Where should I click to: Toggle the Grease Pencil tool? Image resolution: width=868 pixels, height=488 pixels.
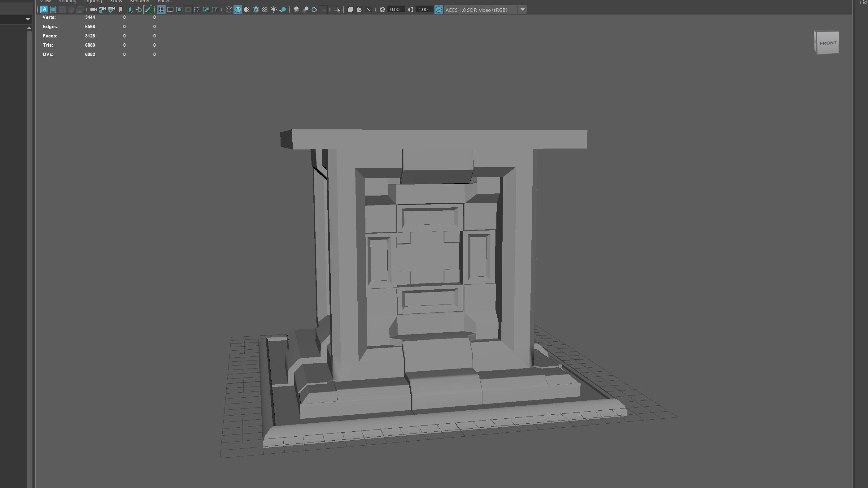(x=148, y=10)
